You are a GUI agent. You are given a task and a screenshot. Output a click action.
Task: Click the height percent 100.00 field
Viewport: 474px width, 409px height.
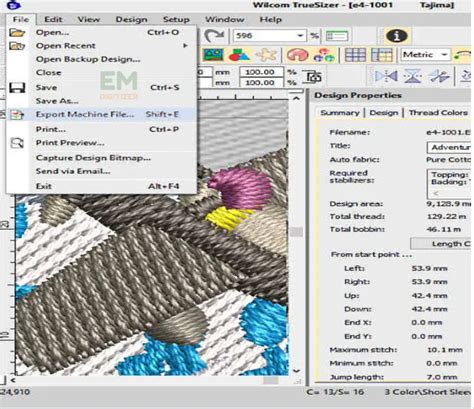[x=262, y=83]
